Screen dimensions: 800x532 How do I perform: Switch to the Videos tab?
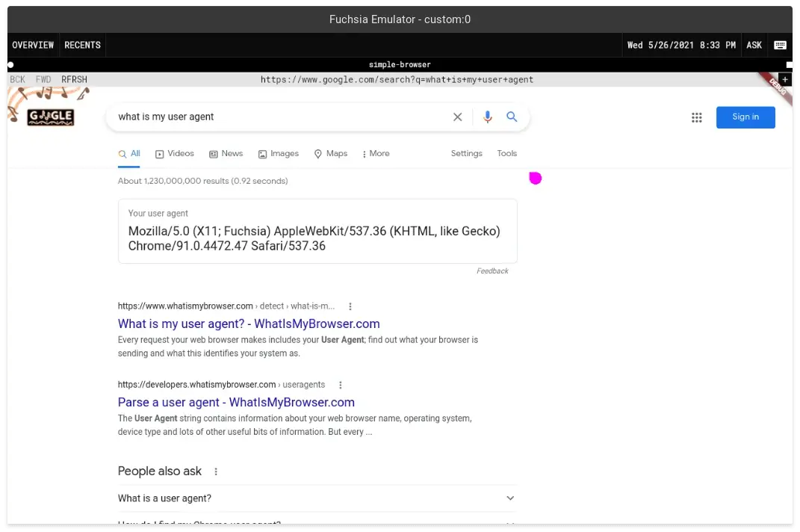[x=175, y=154]
